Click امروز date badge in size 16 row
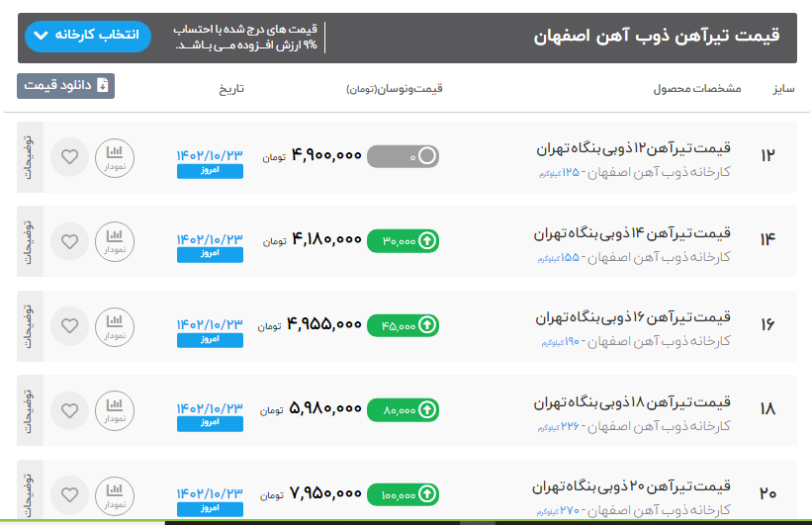This screenshot has height=525, width=812. click(x=209, y=340)
